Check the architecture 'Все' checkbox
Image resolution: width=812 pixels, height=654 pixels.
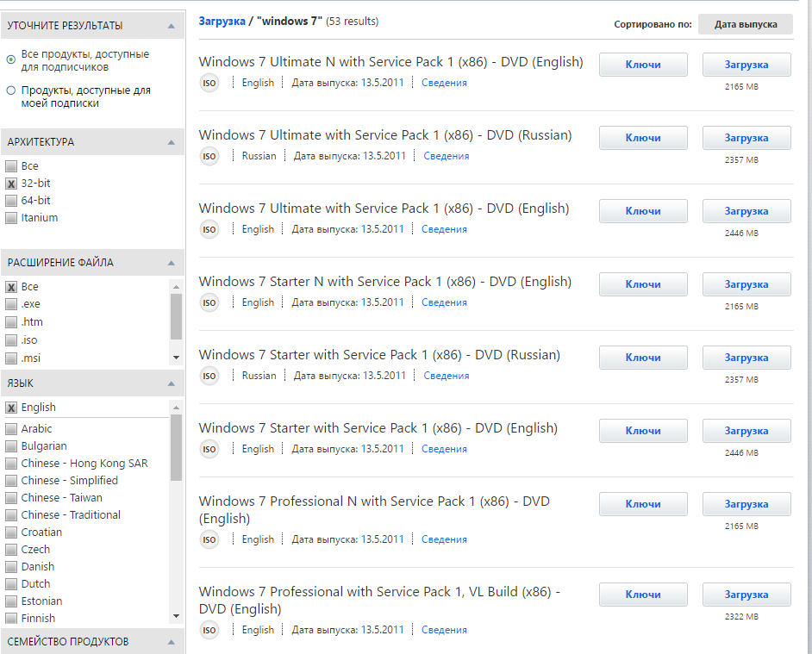coord(11,166)
